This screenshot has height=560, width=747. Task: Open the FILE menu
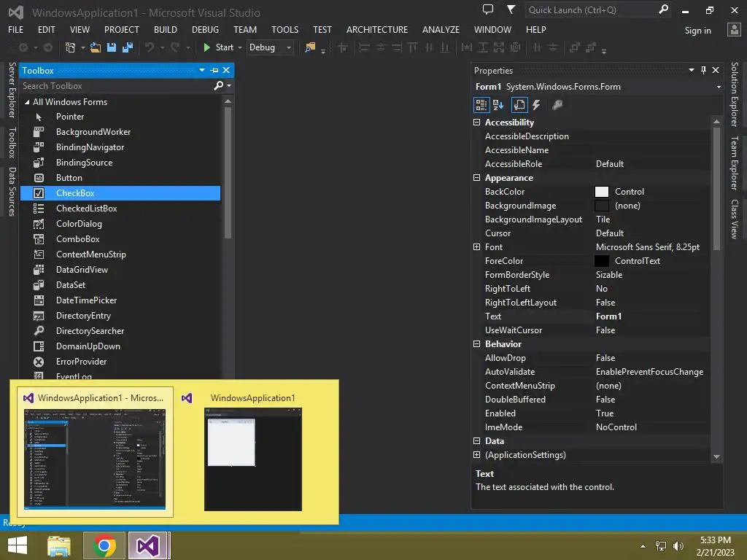pyautogui.click(x=16, y=29)
